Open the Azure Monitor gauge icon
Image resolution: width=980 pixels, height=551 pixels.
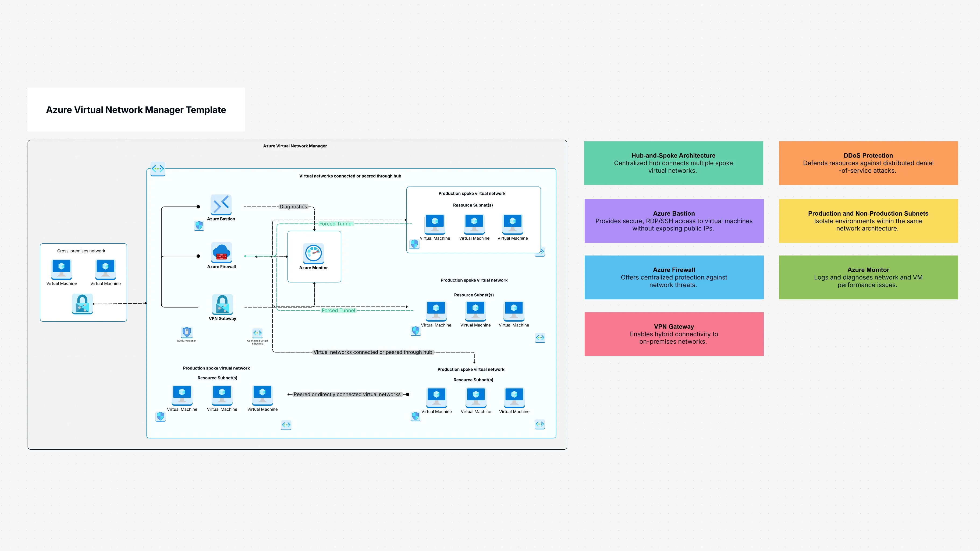click(x=314, y=253)
